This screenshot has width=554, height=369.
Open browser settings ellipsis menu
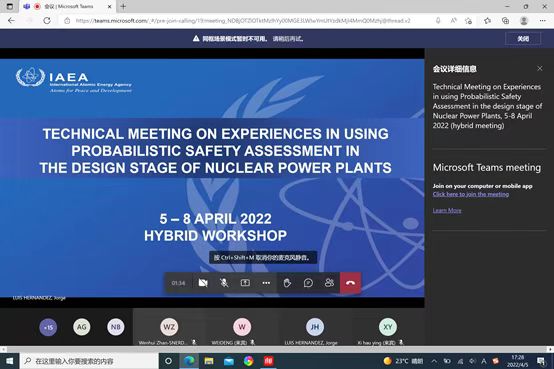(542, 21)
